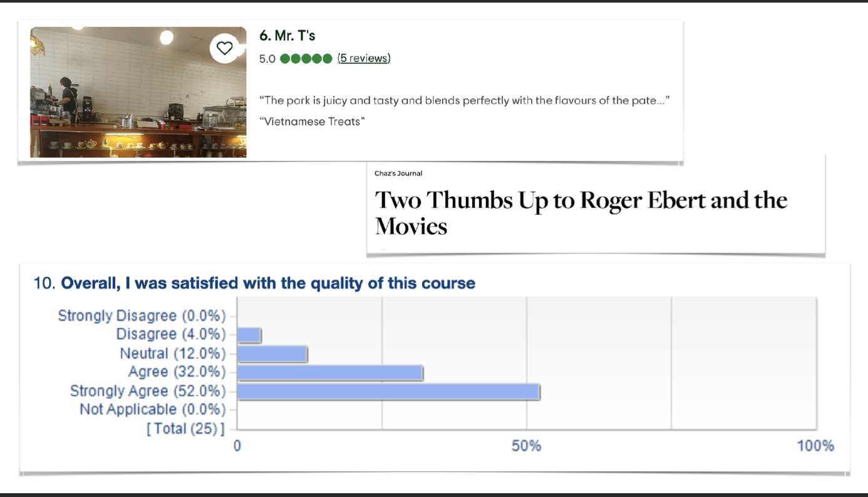This screenshot has height=497, width=868.
Task: Click the heart save icon on photo
Action: point(225,48)
